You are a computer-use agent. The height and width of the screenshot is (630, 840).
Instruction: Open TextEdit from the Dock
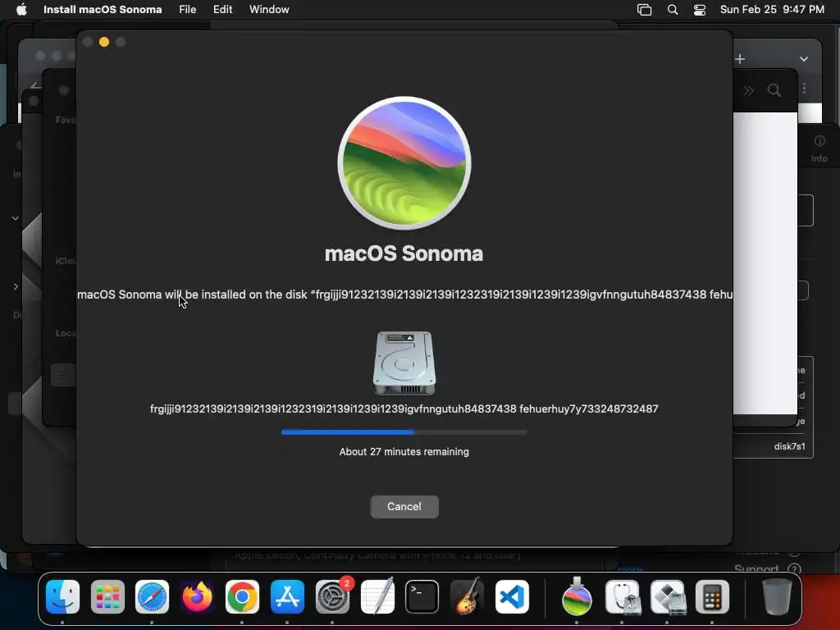(x=377, y=597)
